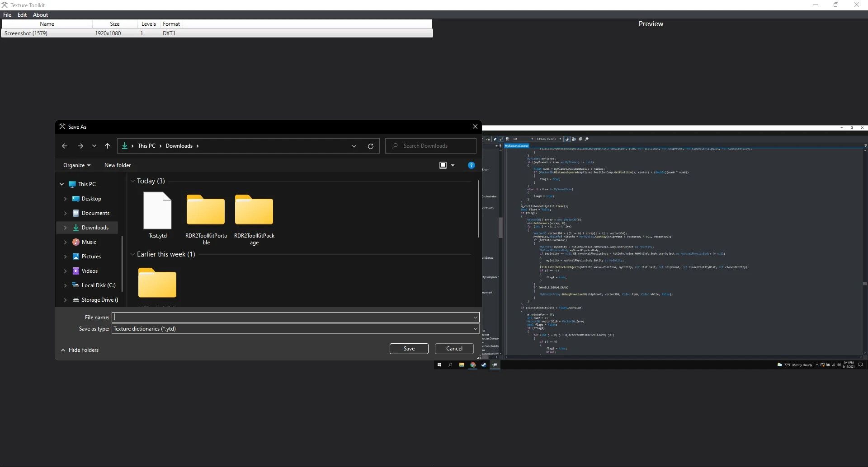Screen dimensions: 868x467
Task: Open the Edit menu
Action: (22, 15)
